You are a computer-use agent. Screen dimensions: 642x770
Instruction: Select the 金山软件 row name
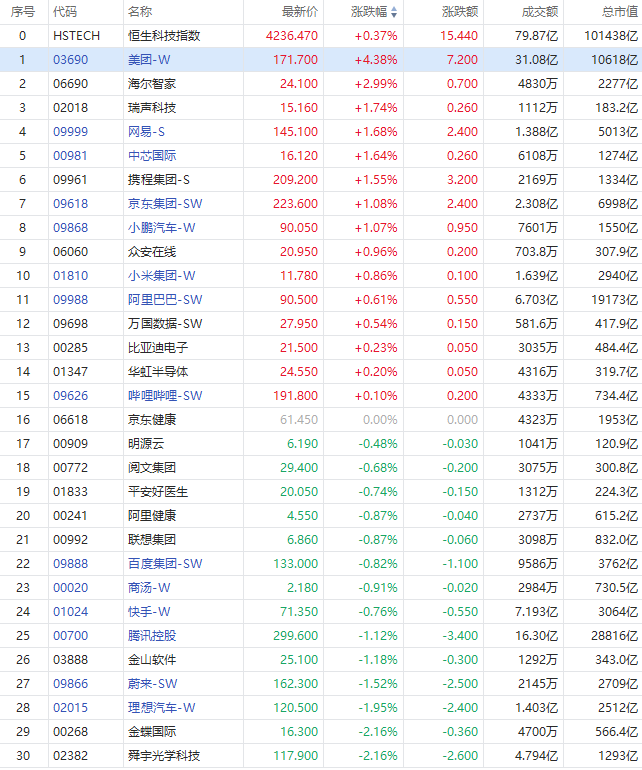click(x=152, y=660)
